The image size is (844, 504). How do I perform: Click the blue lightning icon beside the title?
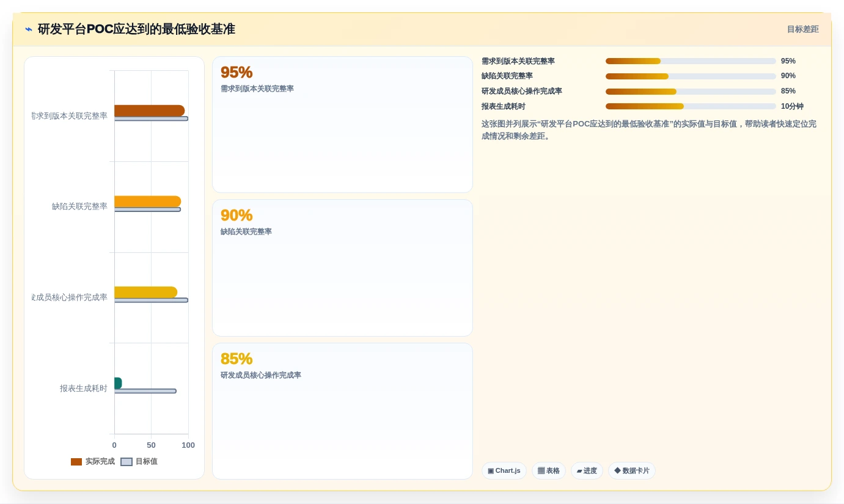pyautogui.click(x=29, y=29)
